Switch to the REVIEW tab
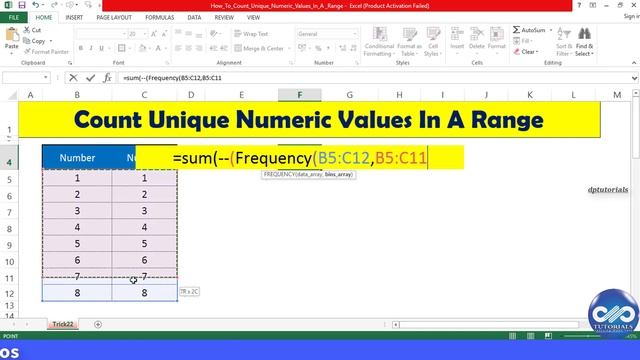This screenshot has height=360, width=640. (x=224, y=18)
